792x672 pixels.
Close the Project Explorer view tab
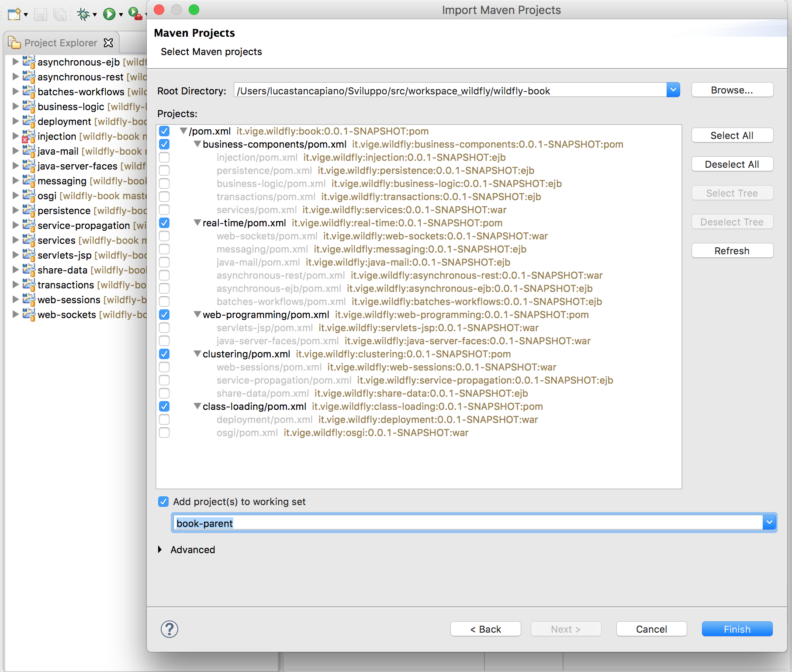click(x=108, y=43)
